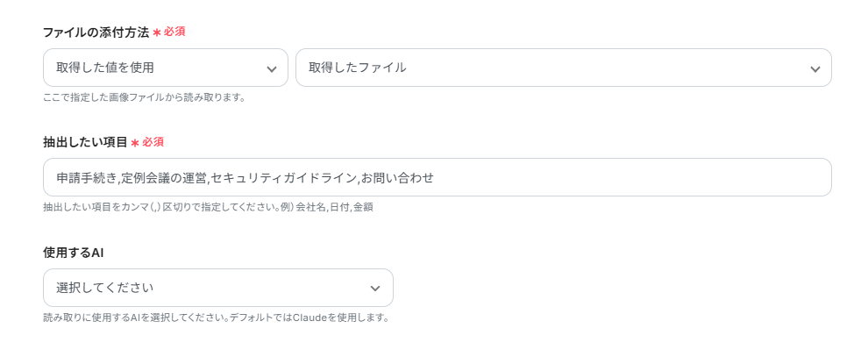Expand the 使用するAI selection dropdown
This screenshot has width=868, height=357.
pyautogui.click(x=217, y=288)
